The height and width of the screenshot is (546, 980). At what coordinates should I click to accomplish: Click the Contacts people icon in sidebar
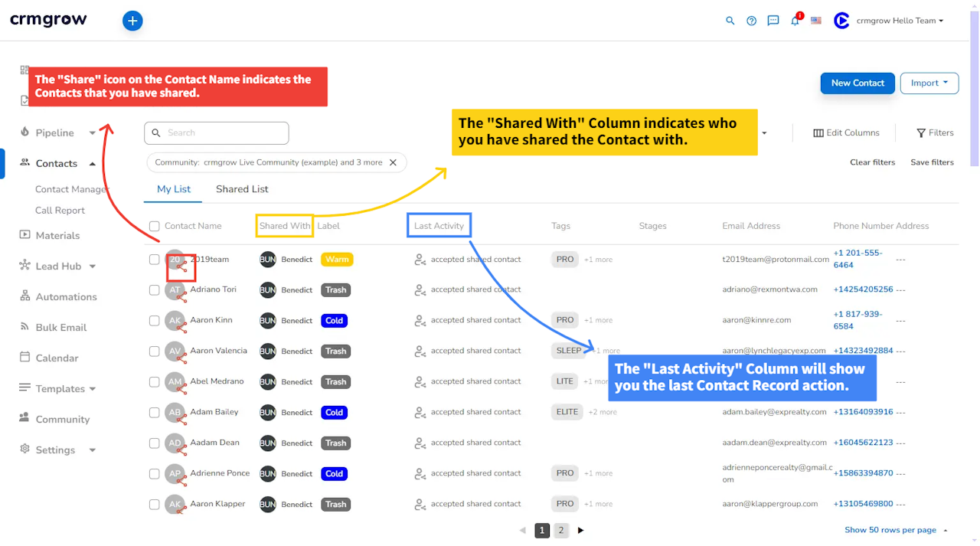24,163
